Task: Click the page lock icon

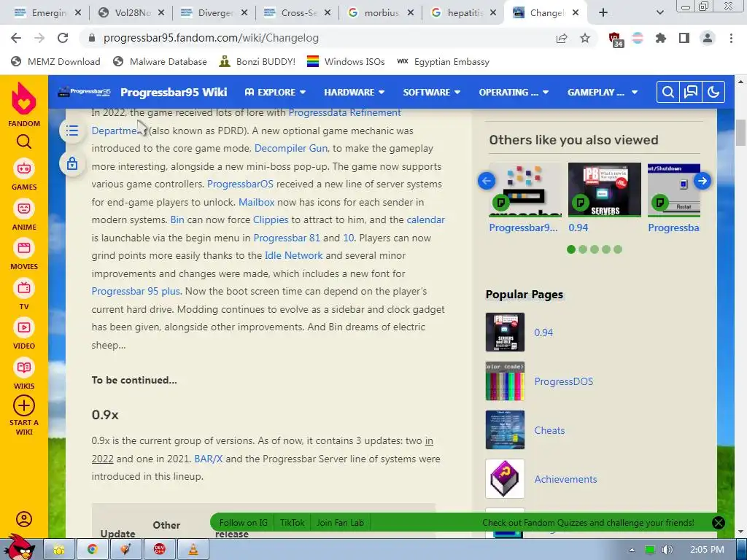Action: 72,164
